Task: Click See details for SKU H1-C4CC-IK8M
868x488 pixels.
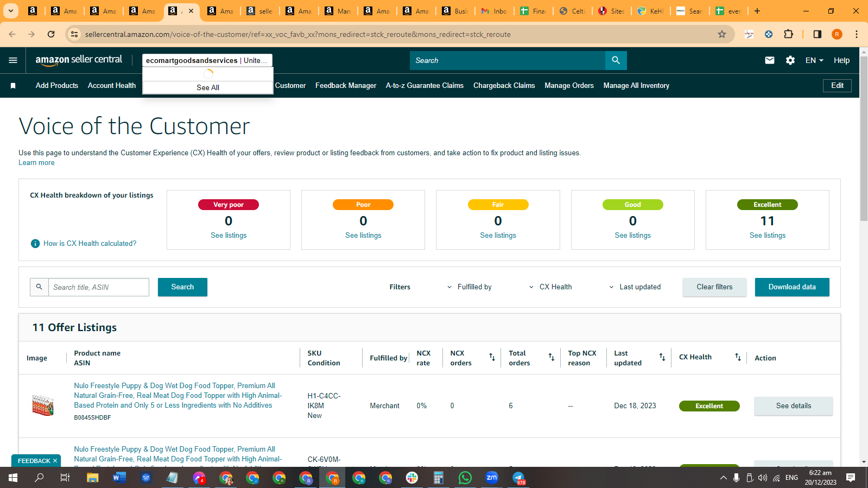Action: click(x=793, y=406)
